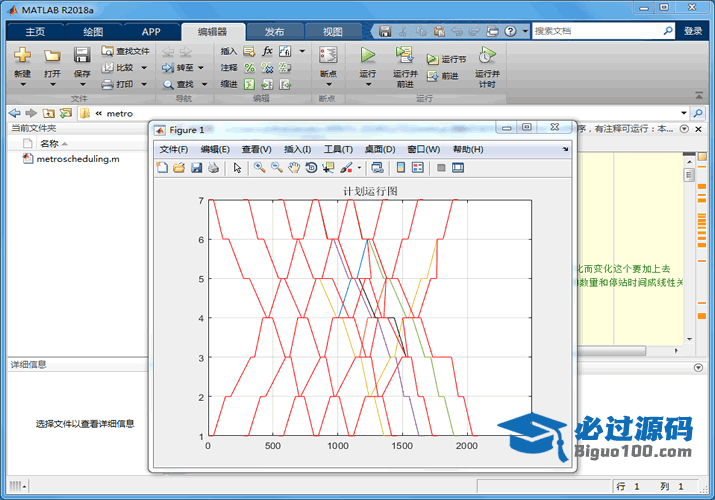This screenshot has height=500, width=715.
Task: Expand the Run (运行) dropdown arrow
Action: [368, 84]
